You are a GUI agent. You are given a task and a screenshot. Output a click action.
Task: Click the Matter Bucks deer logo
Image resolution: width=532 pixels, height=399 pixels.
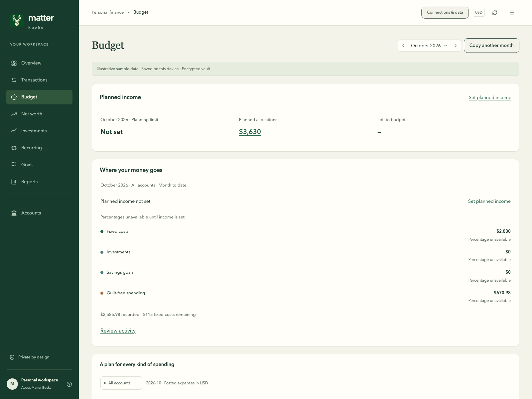[17, 21]
